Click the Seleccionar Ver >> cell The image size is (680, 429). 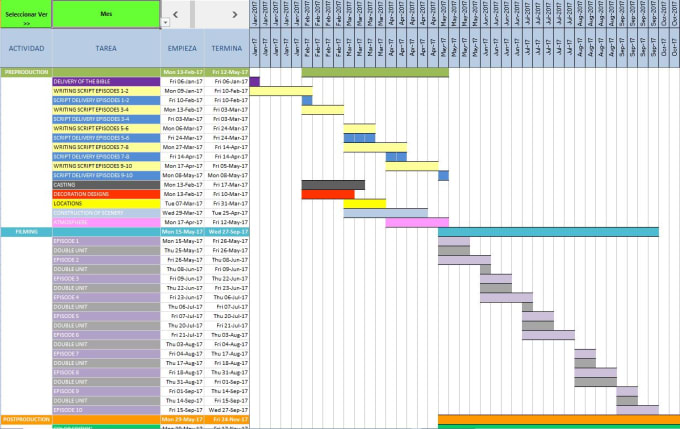click(x=26, y=14)
